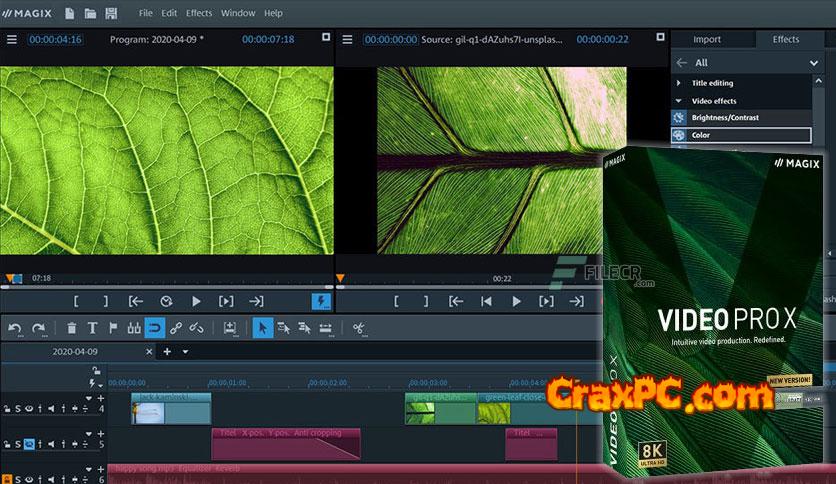Click the program monitor 00:00:04:16 timecode field
The height and width of the screenshot is (484, 836).
(55, 39)
